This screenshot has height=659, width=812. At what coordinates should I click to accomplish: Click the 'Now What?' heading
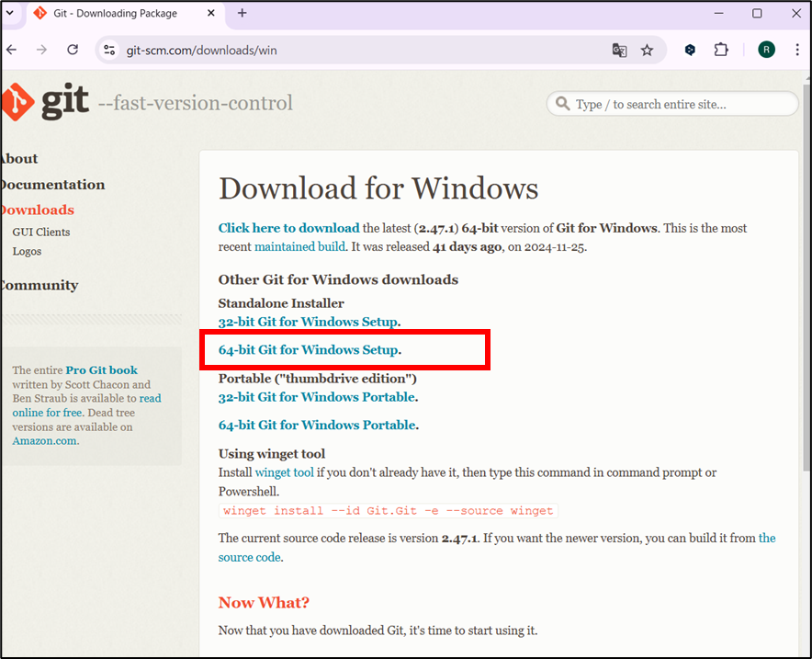coord(264,603)
